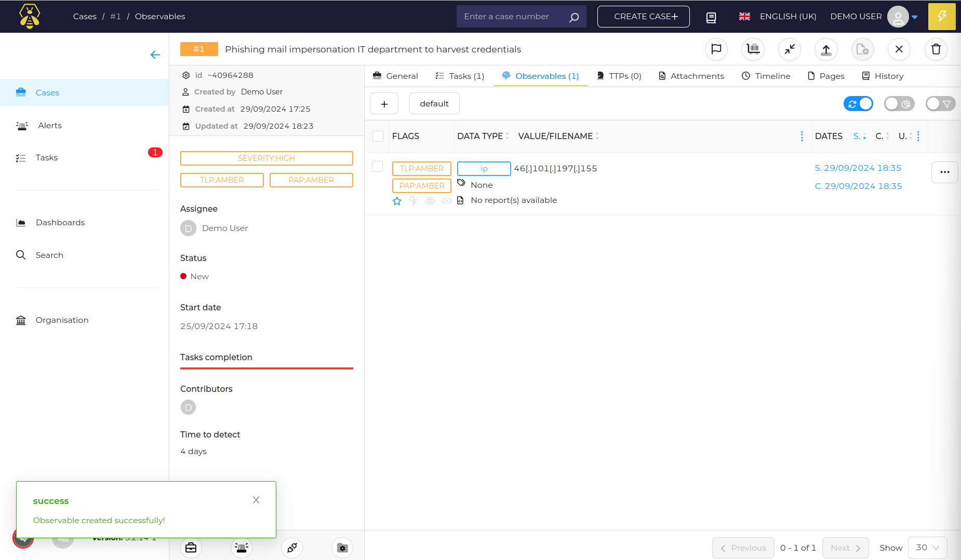Click the case panel TLP:AMBER tag
The width and height of the screenshot is (961, 560).
(x=222, y=180)
